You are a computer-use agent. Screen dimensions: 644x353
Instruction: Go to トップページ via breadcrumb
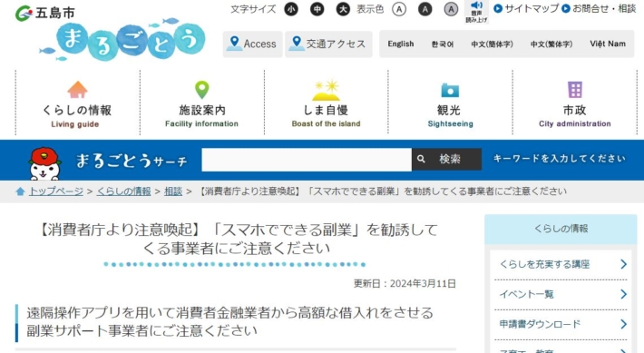pyautogui.click(x=56, y=191)
